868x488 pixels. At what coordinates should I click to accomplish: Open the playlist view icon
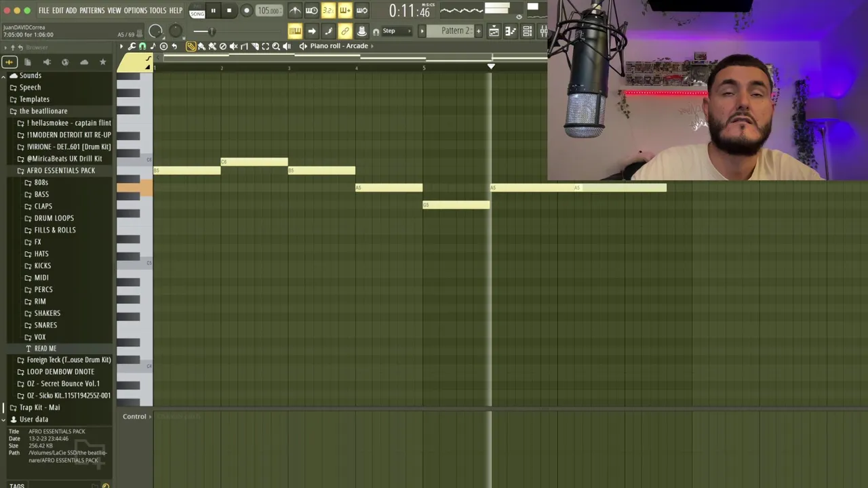[x=494, y=31]
